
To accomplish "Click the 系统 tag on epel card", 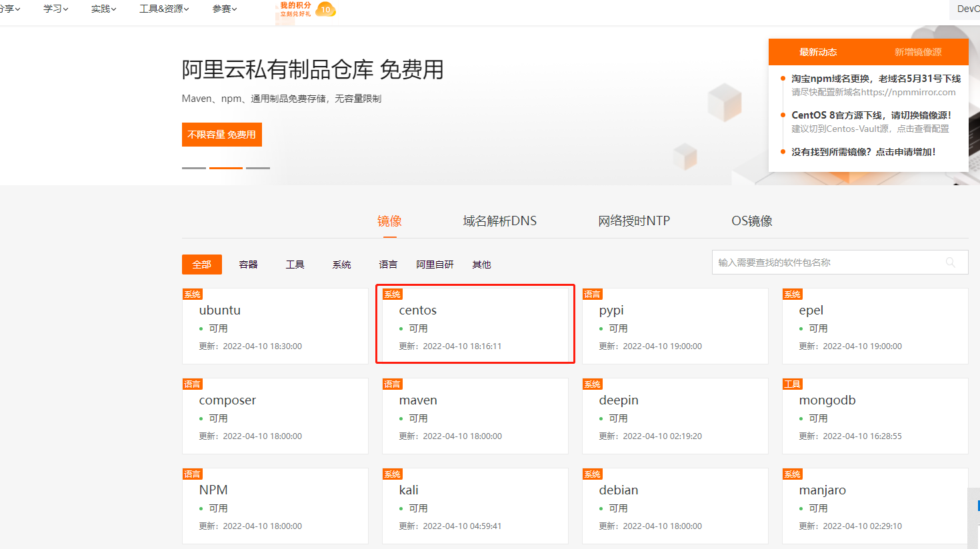I will point(793,294).
